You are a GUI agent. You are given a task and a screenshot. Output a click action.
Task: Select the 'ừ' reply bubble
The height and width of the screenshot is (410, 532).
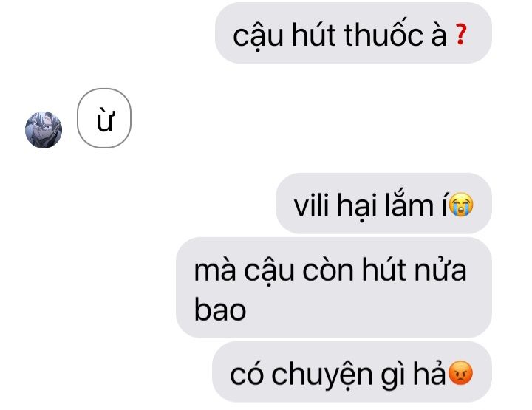click(104, 118)
